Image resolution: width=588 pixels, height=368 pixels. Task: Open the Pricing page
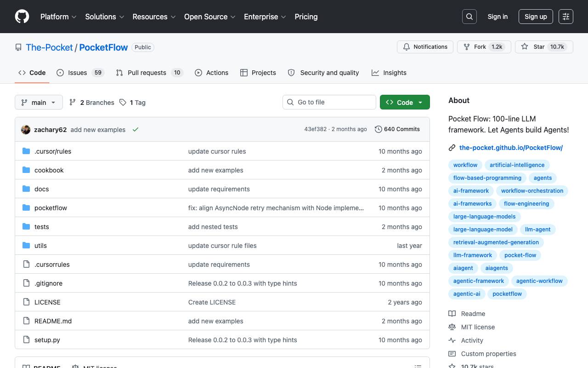pyautogui.click(x=306, y=17)
